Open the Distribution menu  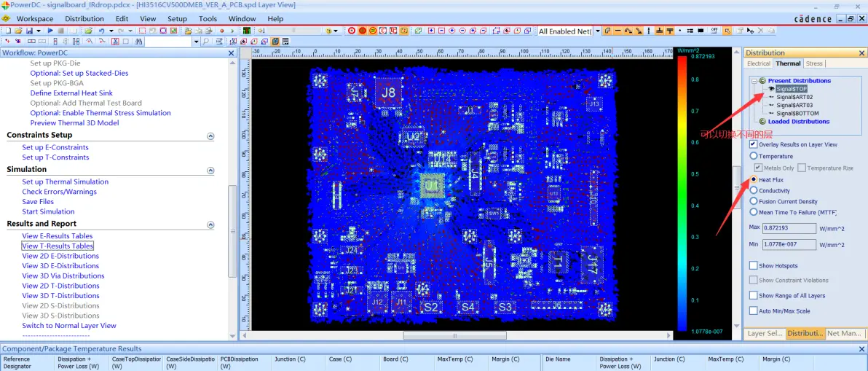84,18
